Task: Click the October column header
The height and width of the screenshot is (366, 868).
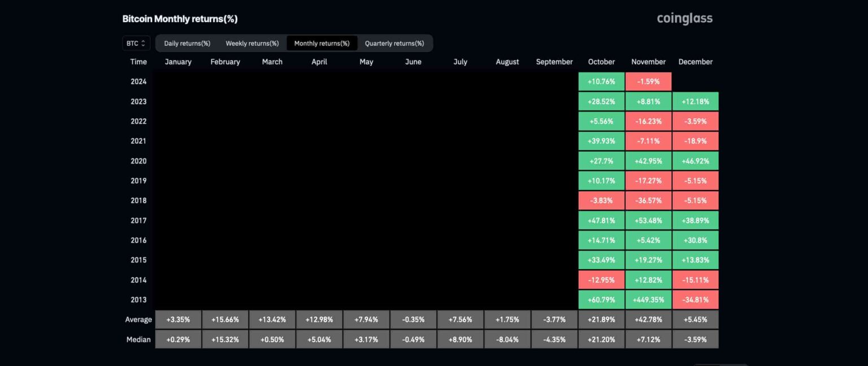Action: coord(601,62)
